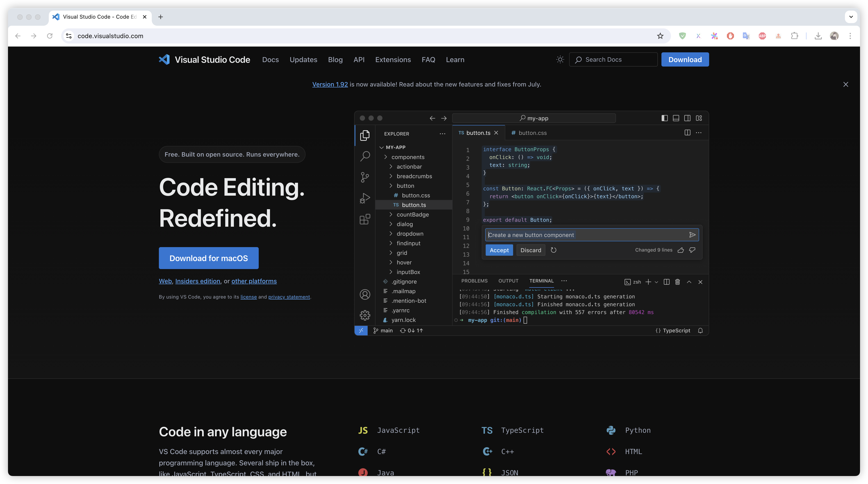Go to the Docs nav item

[270, 60]
